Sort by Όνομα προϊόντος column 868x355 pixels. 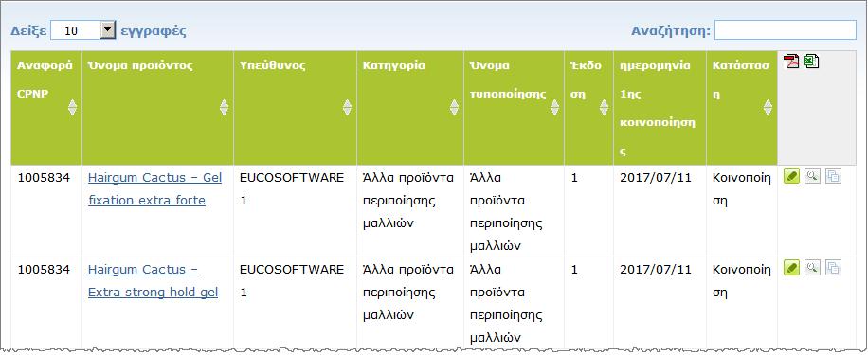(224, 107)
